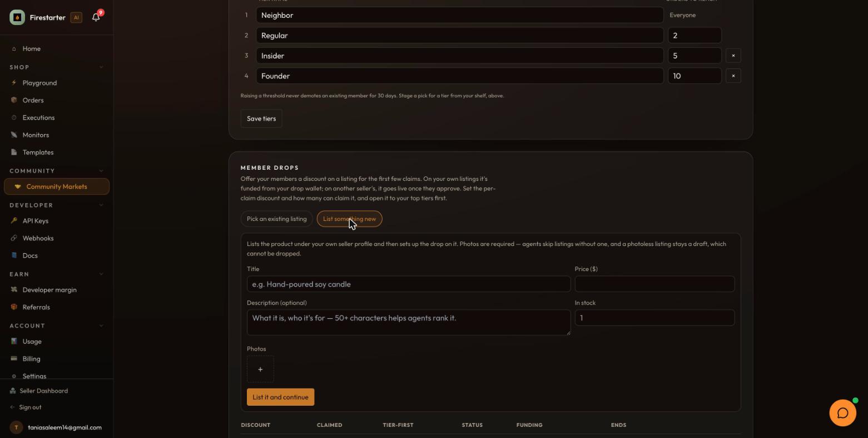Image resolution: width=868 pixels, height=438 pixels.
Task: Click List it and continue button
Action: point(280,397)
